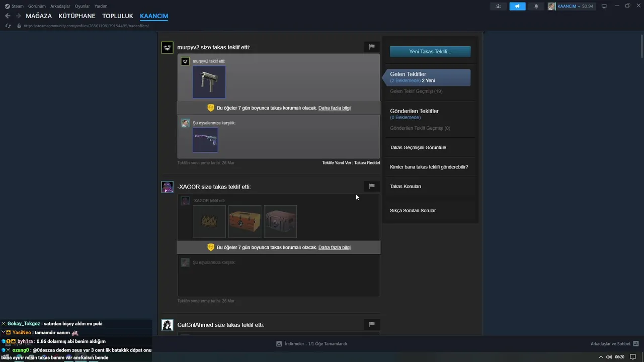Image resolution: width=644 pixels, height=362 pixels.
Task: View your rifle item in murpyv2 offer
Action: (x=205, y=140)
